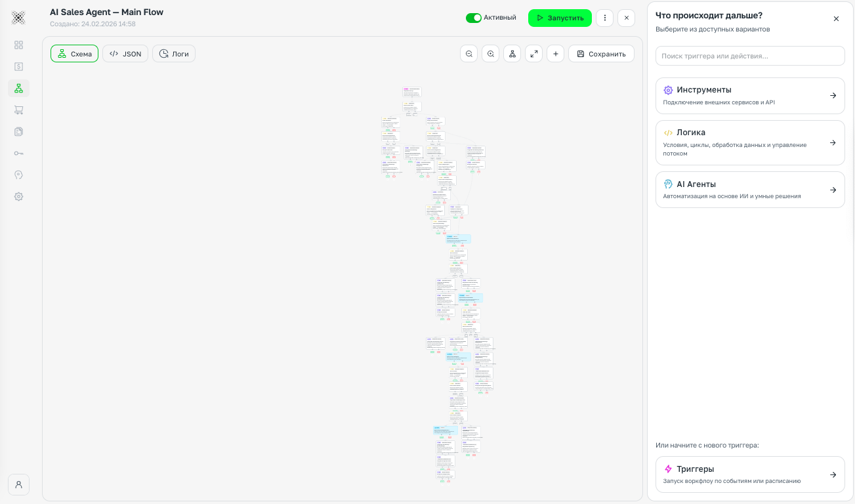
Task: Expand the AI Агенты category
Action: click(749, 190)
